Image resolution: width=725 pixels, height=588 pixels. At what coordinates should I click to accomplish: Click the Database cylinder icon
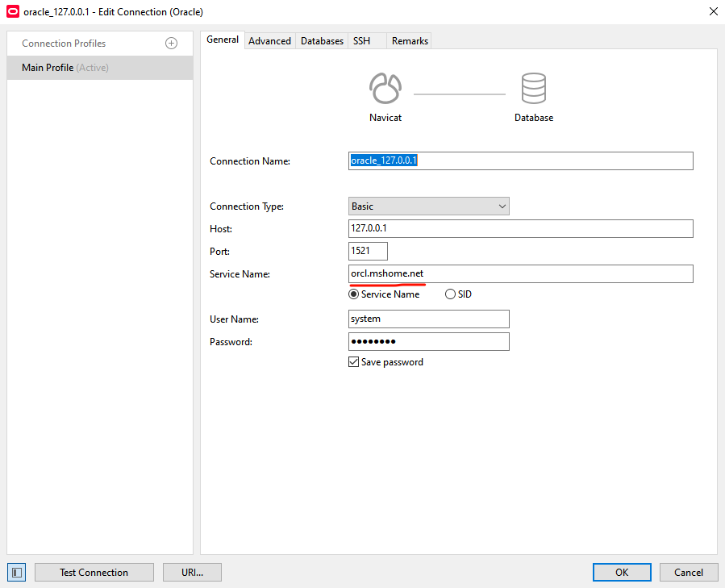pos(534,88)
